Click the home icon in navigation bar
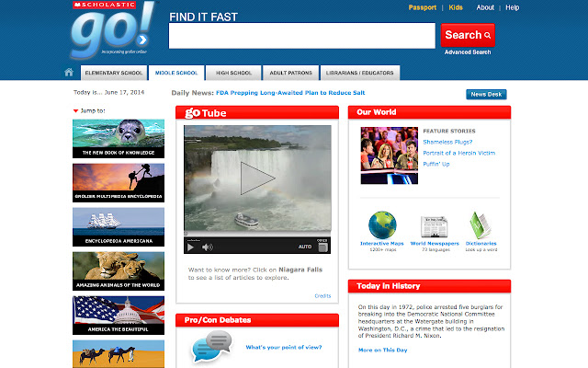Viewport: 588px width, 368px height. click(69, 72)
